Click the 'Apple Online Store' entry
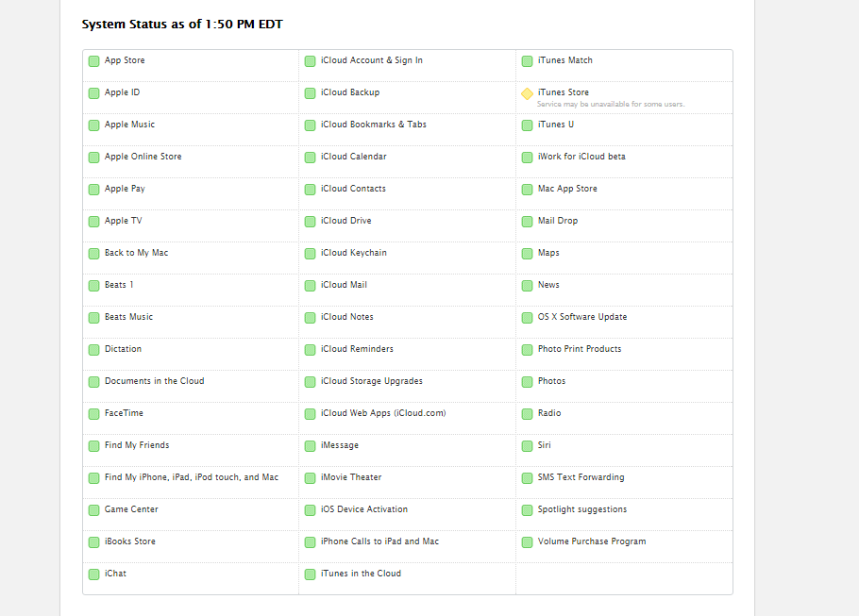 pyautogui.click(x=143, y=157)
